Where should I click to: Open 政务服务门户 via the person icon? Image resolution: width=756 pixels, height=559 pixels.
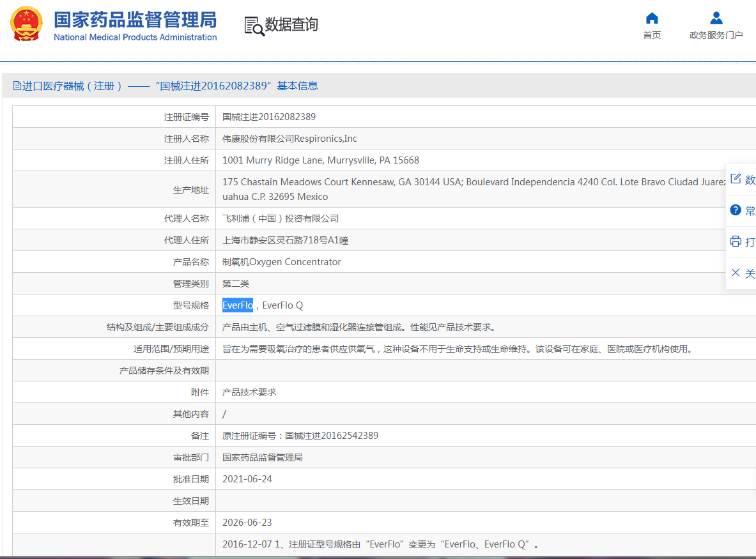click(716, 19)
